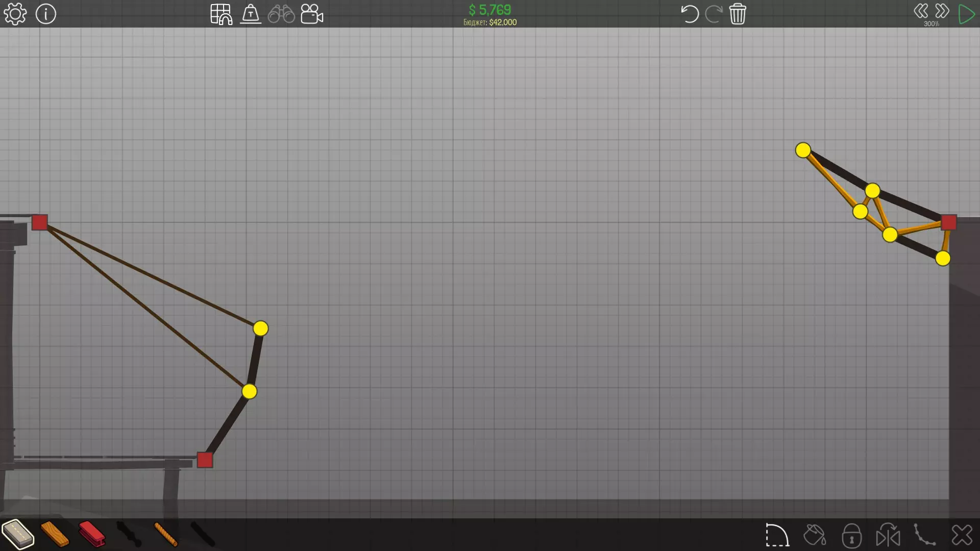Open the camera settings icon

pyautogui.click(x=312, y=14)
